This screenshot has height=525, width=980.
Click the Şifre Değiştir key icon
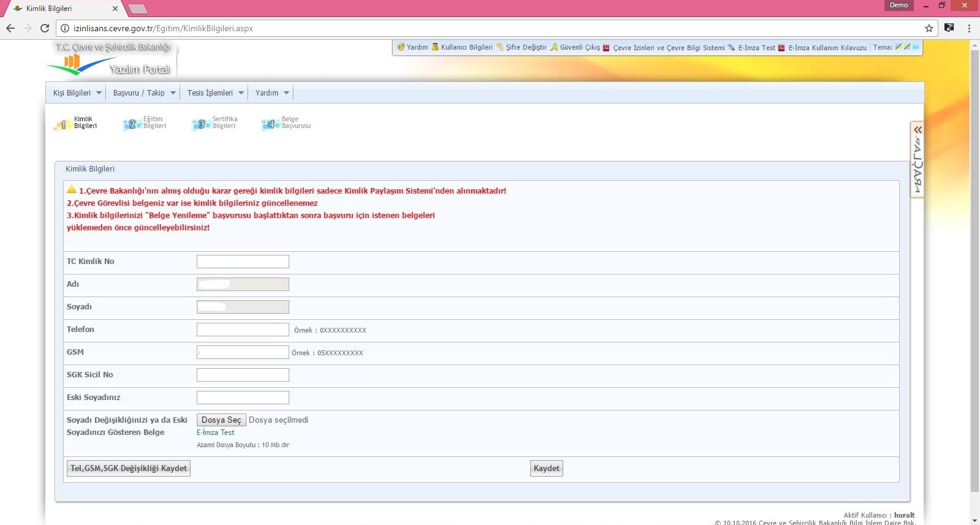pyautogui.click(x=500, y=47)
